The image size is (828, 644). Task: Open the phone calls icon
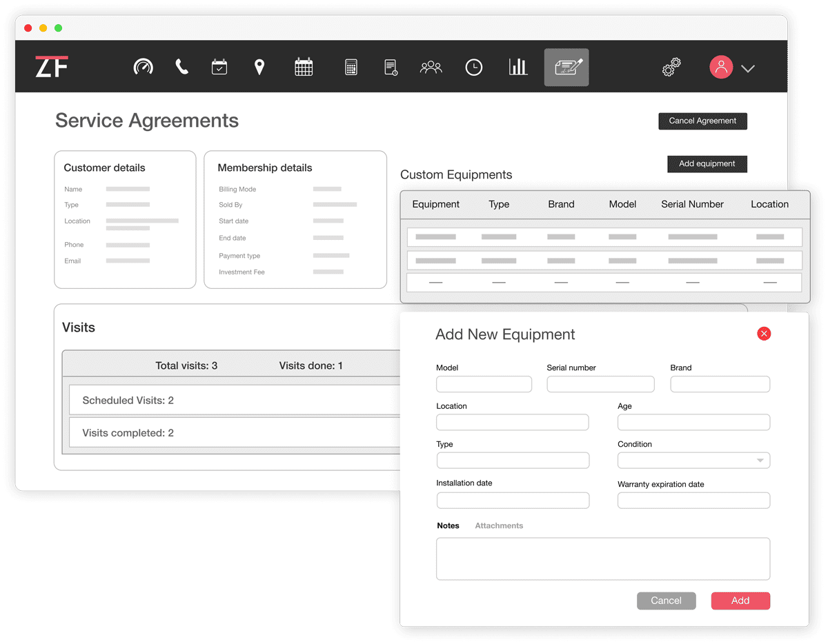[181, 67]
